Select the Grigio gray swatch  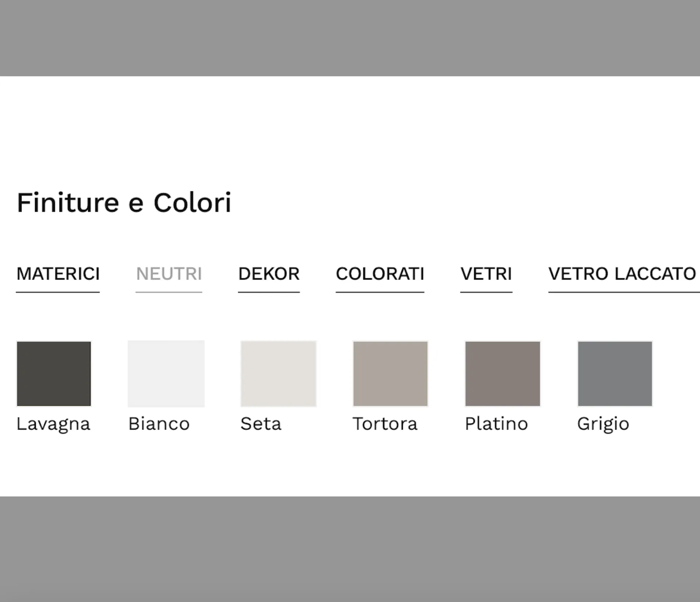tap(615, 374)
